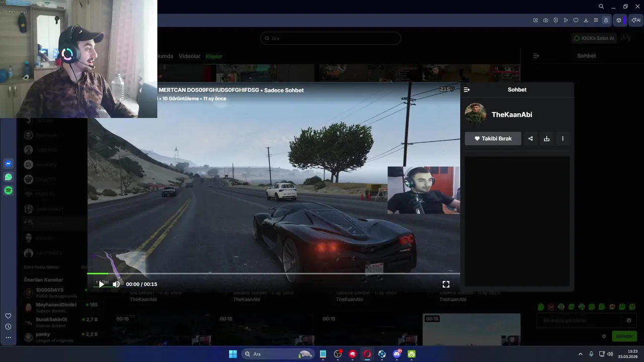
Task: Enter fullscreen mode for the clip
Action: (446, 284)
